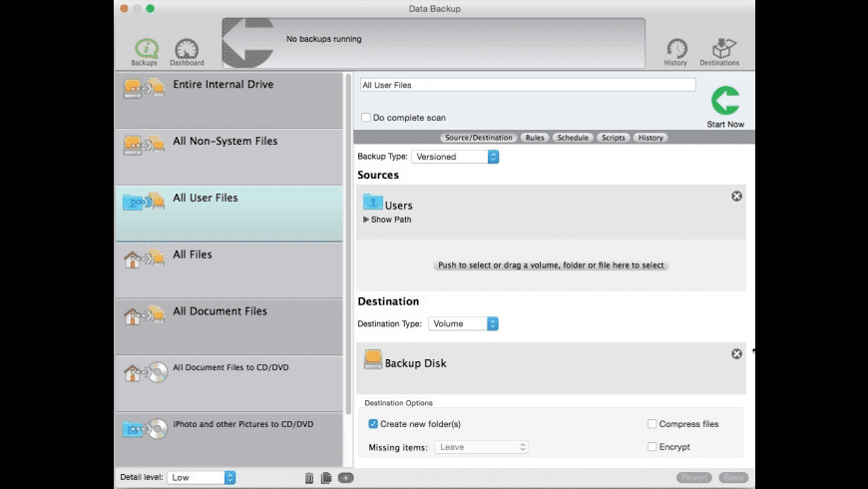This screenshot has height=489, width=868.
Task: Select All Non-System Files backup set
Action: point(228,158)
